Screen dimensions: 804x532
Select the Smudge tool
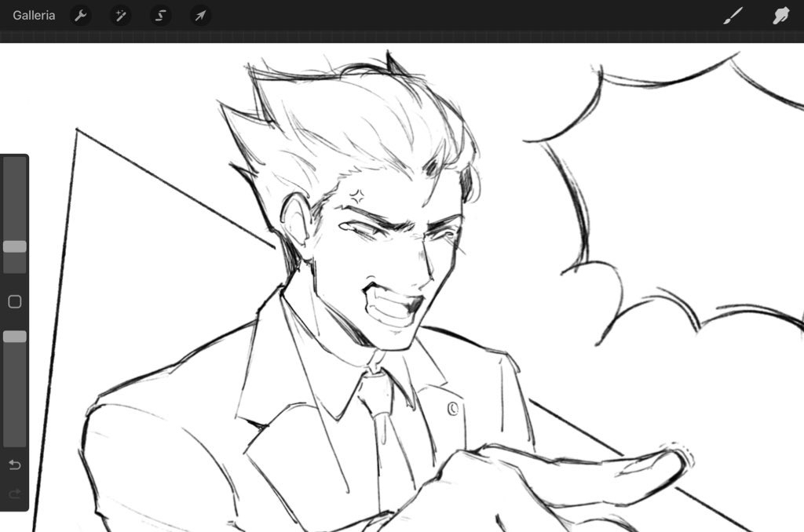[x=780, y=16]
